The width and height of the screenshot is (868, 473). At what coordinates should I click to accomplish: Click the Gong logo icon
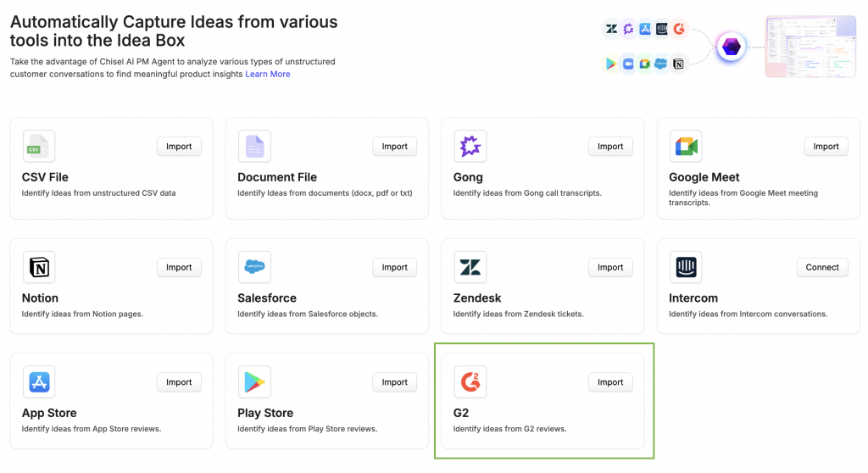[x=470, y=147]
